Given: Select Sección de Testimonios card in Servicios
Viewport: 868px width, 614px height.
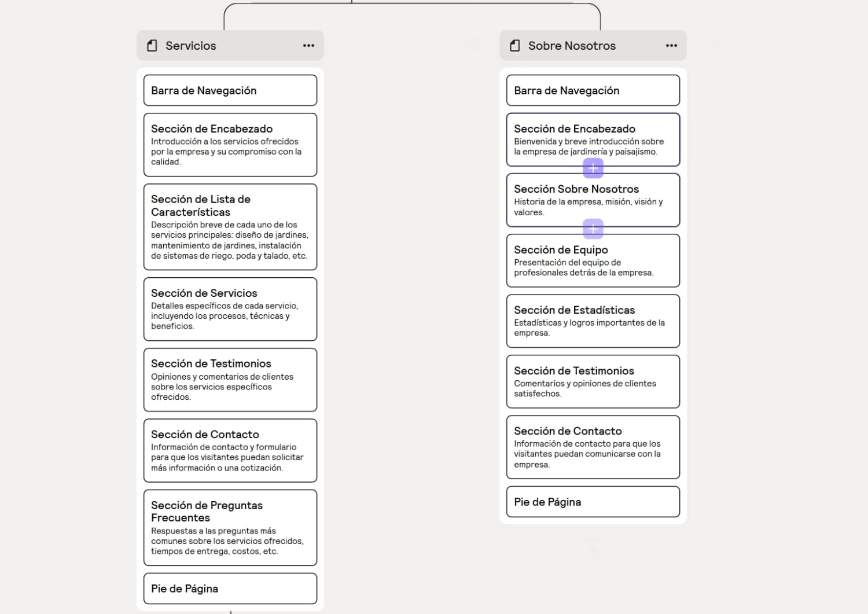Looking at the screenshot, I should point(230,380).
